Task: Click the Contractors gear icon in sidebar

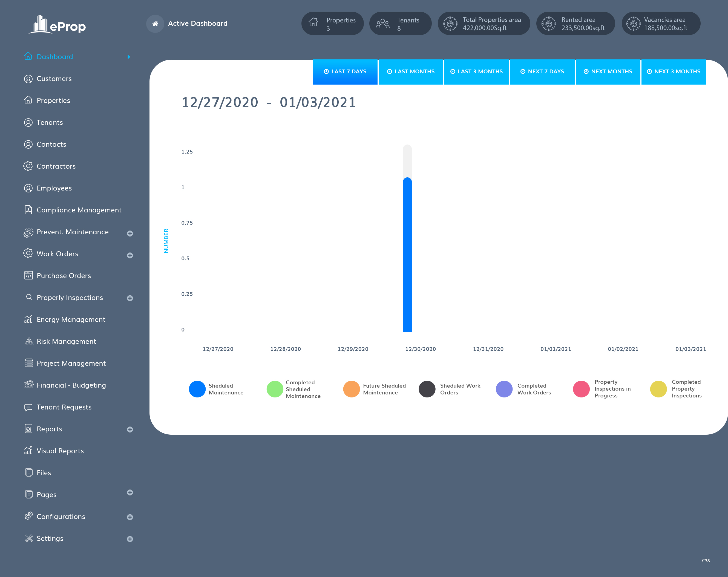Action: coord(28,166)
